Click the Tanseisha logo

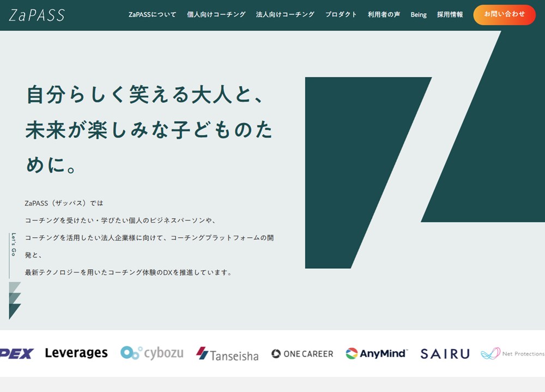click(x=227, y=354)
